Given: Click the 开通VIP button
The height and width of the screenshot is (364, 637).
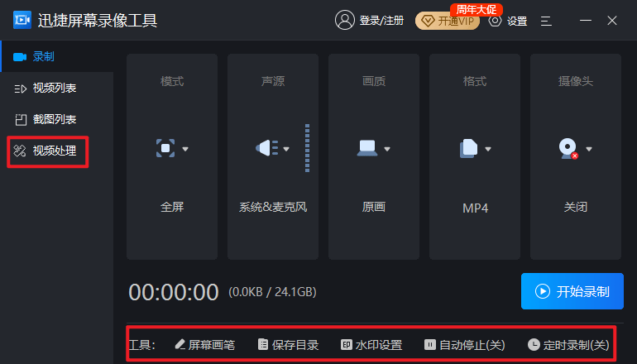Looking at the screenshot, I should tap(448, 21).
